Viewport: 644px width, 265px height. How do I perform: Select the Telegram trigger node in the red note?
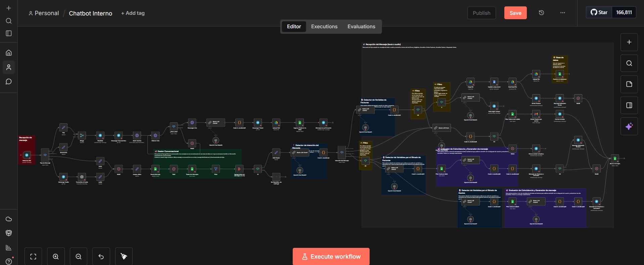[x=27, y=155]
